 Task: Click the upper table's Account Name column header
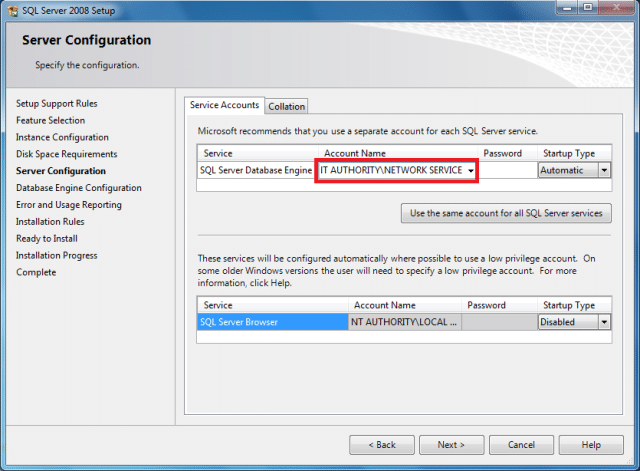click(398, 153)
